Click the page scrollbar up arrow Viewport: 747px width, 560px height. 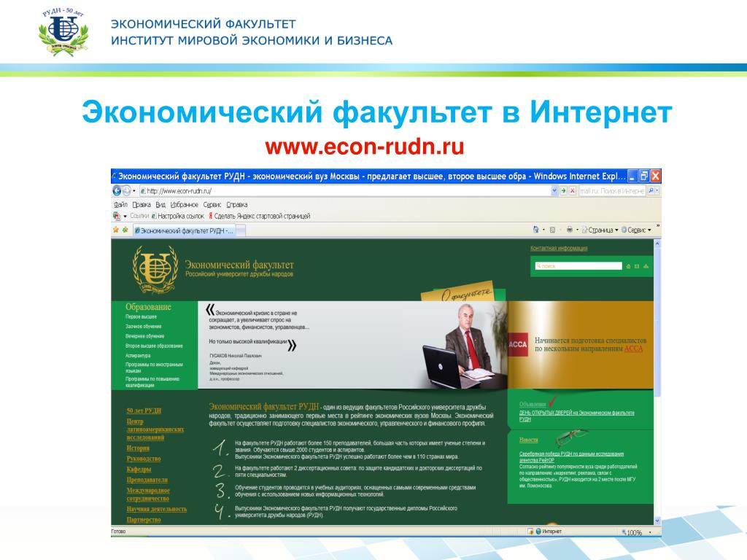pyautogui.click(x=657, y=244)
